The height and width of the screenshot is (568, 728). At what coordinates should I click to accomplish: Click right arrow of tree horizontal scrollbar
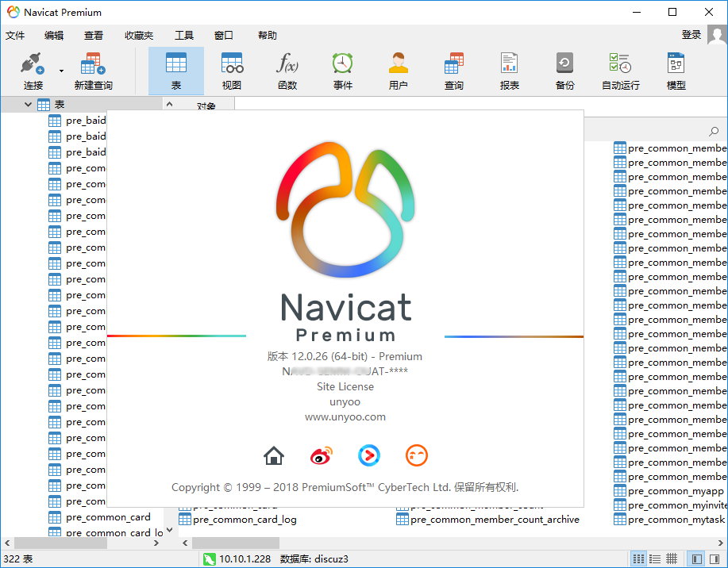(156, 543)
